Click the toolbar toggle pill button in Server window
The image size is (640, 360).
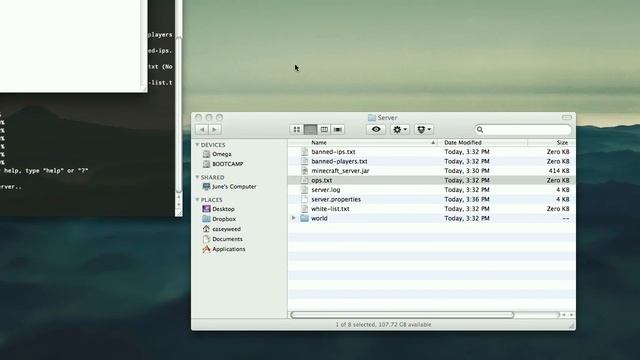coord(567,117)
